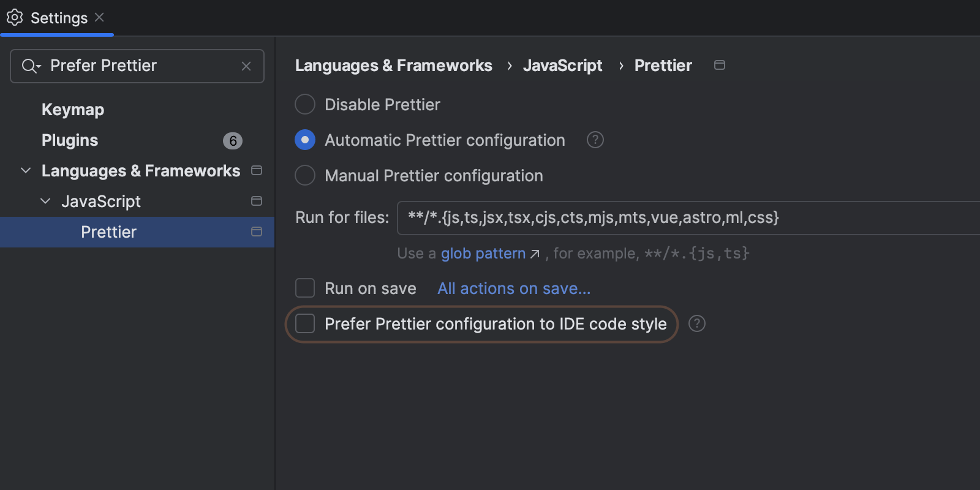
Task: Check Prefer Prettier configuration to IDE code style
Action: pyautogui.click(x=305, y=323)
